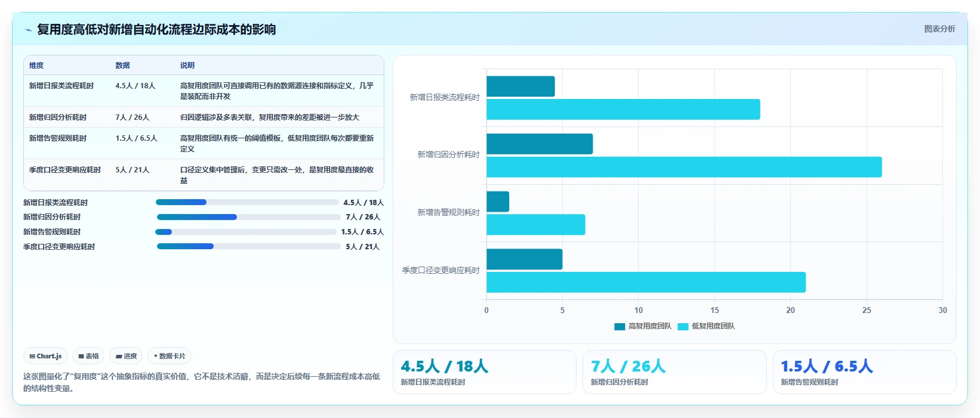Click the dark bar for 新增归因分析耗时

point(540,144)
